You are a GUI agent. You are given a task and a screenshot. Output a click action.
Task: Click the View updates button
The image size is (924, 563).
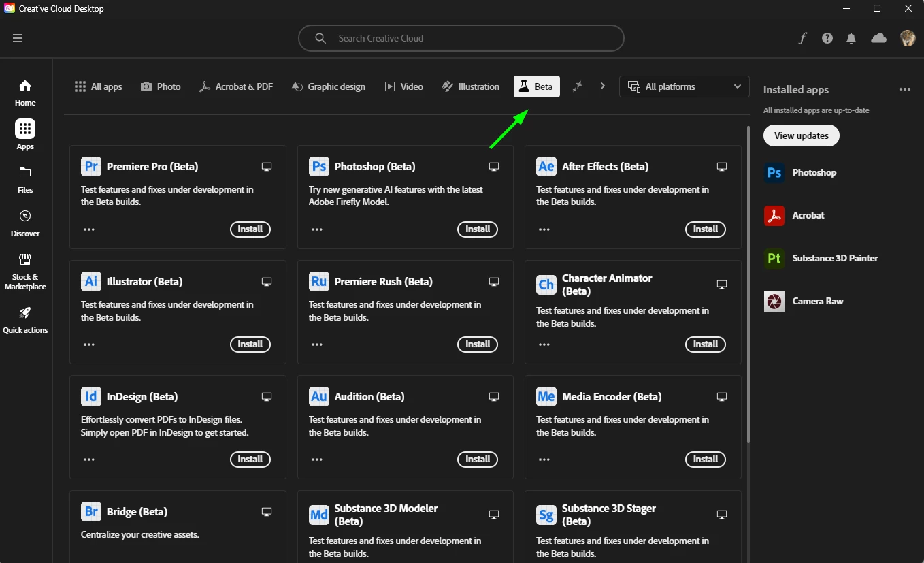coord(802,135)
